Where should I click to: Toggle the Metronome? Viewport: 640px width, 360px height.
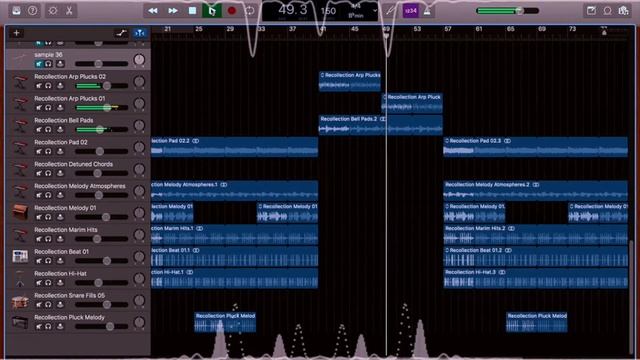(427, 11)
